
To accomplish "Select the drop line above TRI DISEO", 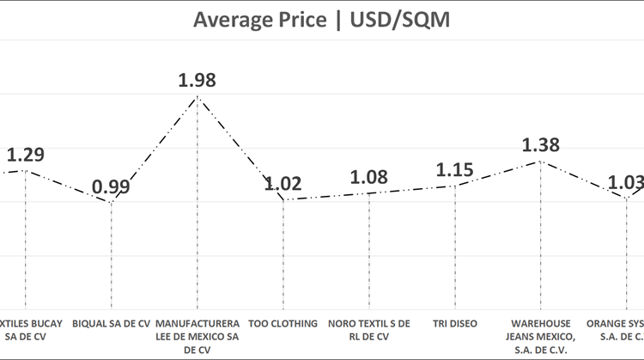I will 455,249.
